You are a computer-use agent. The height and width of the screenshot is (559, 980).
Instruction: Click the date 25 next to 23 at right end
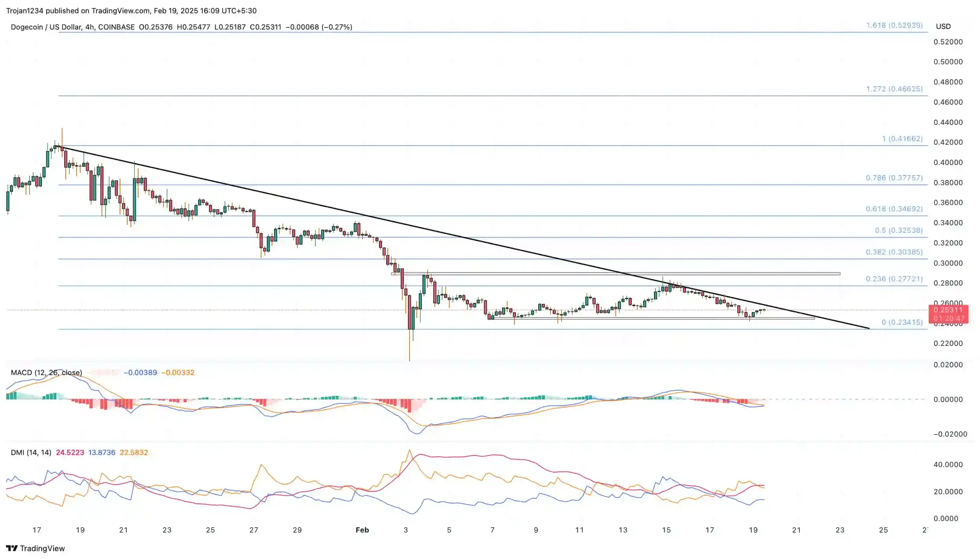click(883, 530)
